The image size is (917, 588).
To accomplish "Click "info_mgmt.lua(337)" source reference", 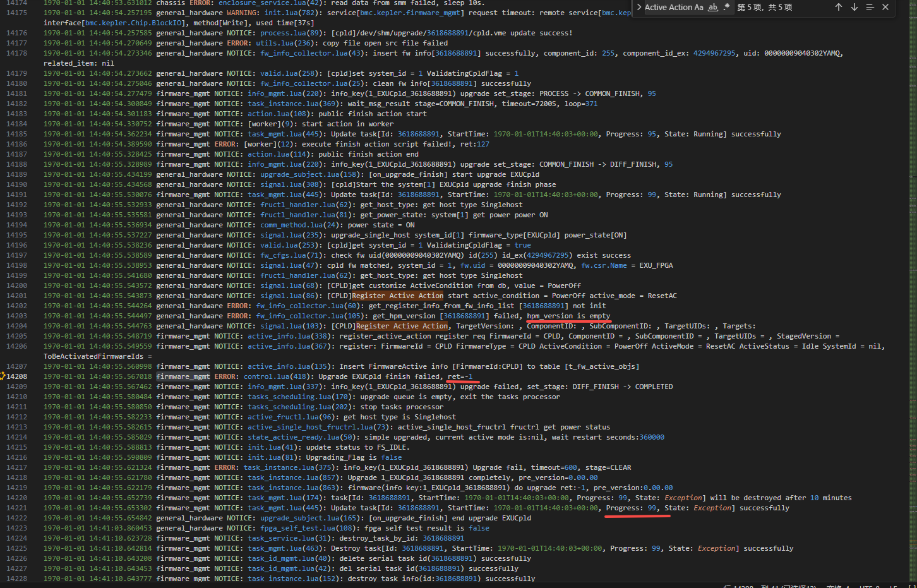I will [287, 387].
